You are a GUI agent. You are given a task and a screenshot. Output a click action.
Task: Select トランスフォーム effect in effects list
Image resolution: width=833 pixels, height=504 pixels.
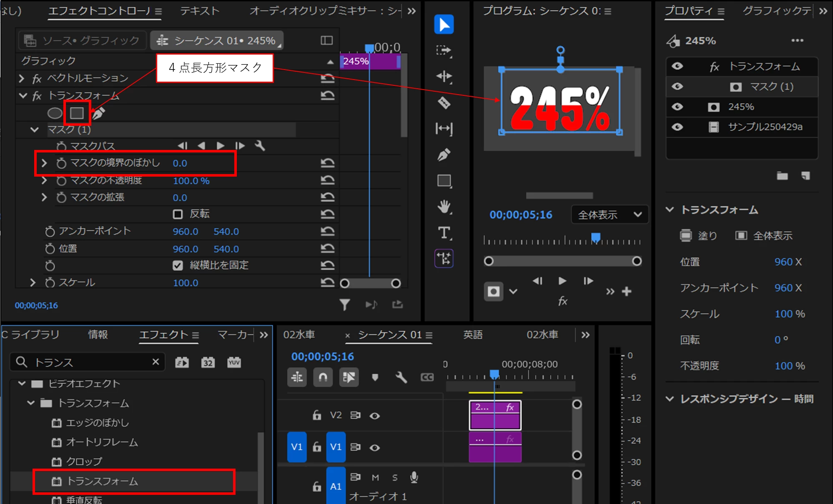coord(102,481)
